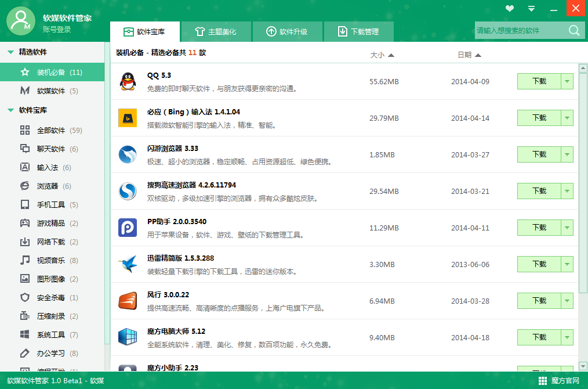Click the 风行 app icon
588x389 pixels.
pos(128,301)
